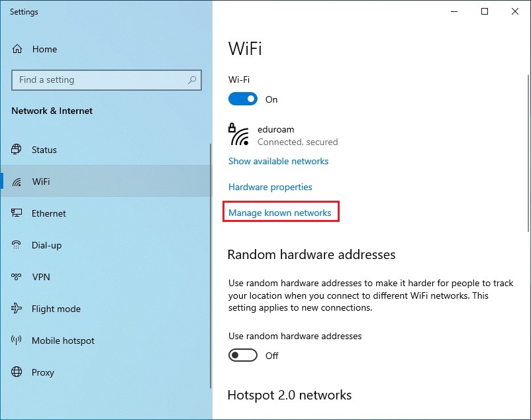Open the Ethernet settings section
This screenshot has height=420, width=531.
point(106,213)
